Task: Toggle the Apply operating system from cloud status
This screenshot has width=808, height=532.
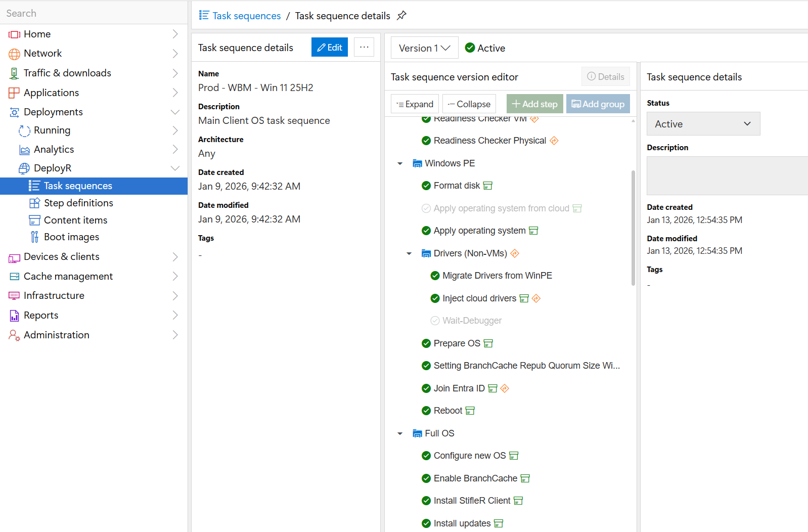Action: click(x=426, y=208)
